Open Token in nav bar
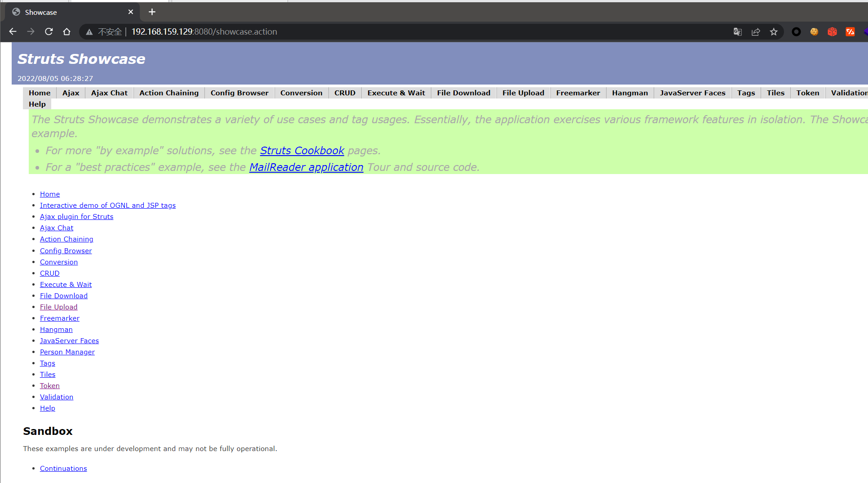The image size is (868, 483). point(808,93)
